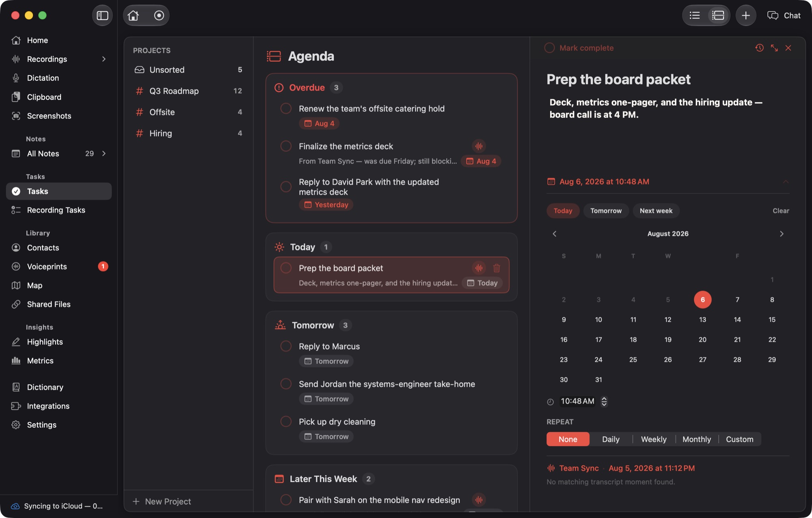Switch to the list view icon
This screenshot has height=518, width=812.
pos(694,15)
